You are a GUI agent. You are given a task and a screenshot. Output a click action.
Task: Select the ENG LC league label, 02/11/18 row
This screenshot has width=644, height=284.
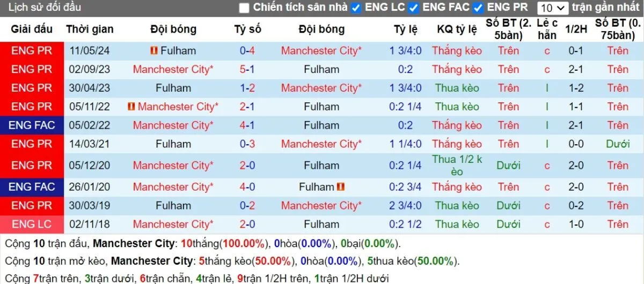point(32,224)
